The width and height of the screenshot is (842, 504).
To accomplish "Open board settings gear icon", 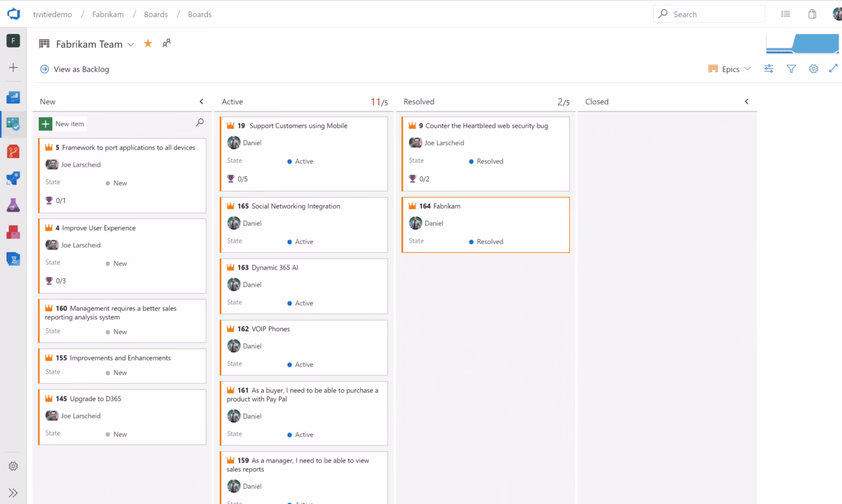I will coord(813,68).
